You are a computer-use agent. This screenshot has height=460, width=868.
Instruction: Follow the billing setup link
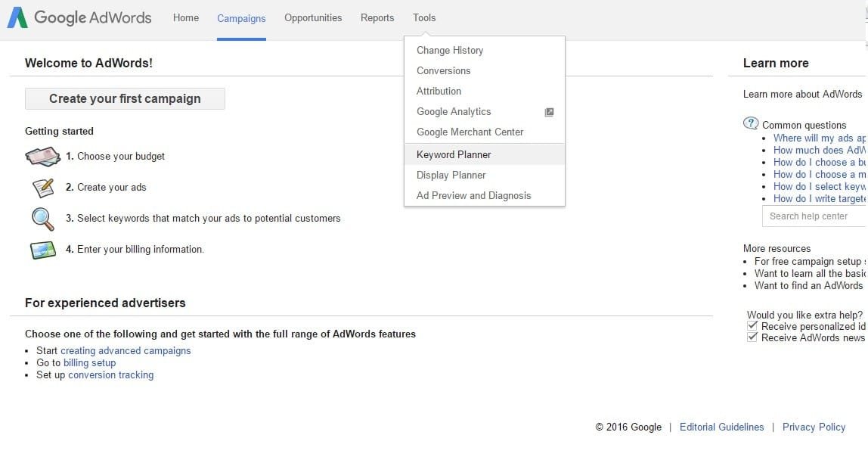click(x=90, y=363)
